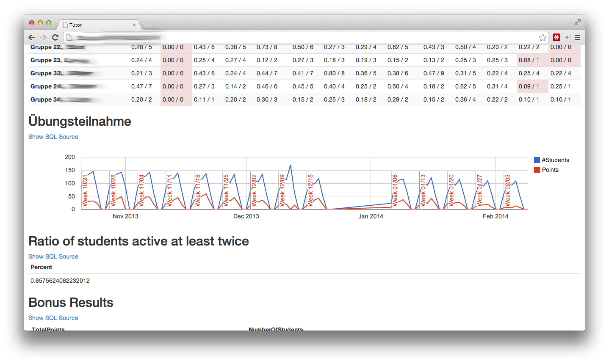609x364 pixels.
Task: Click the Übungsteilnahme heading
Action: click(80, 121)
